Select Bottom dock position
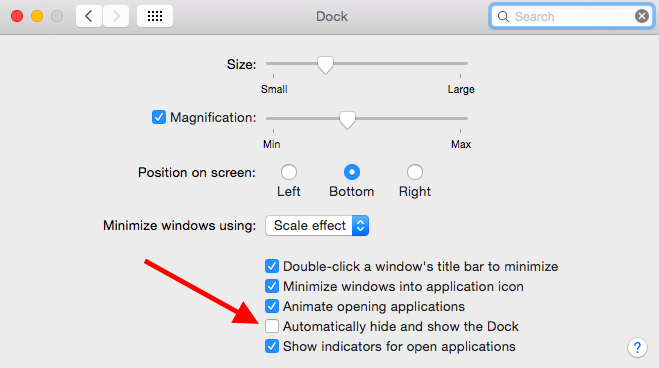 (x=352, y=172)
